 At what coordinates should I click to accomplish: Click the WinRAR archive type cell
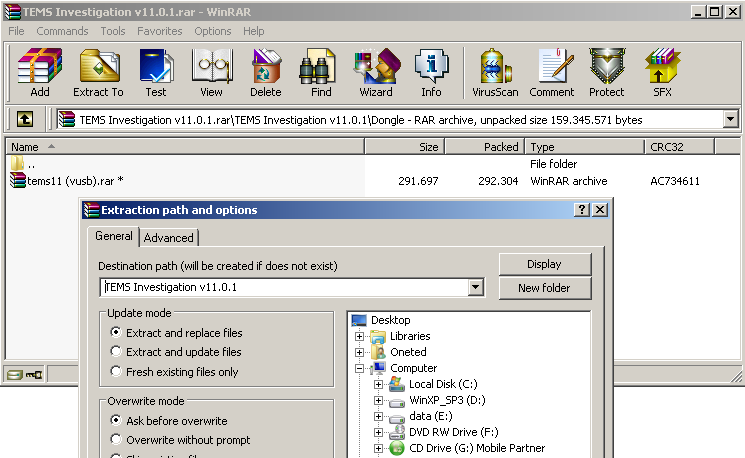(x=569, y=181)
